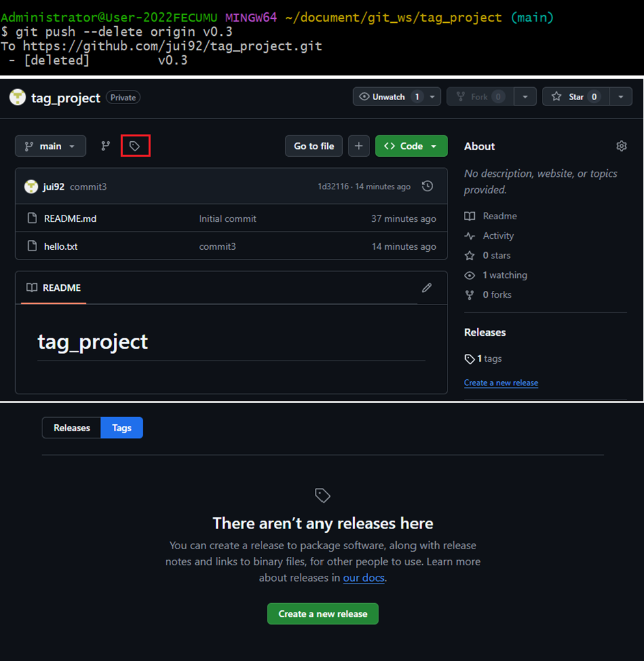Open the About settings gear

point(621,146)
